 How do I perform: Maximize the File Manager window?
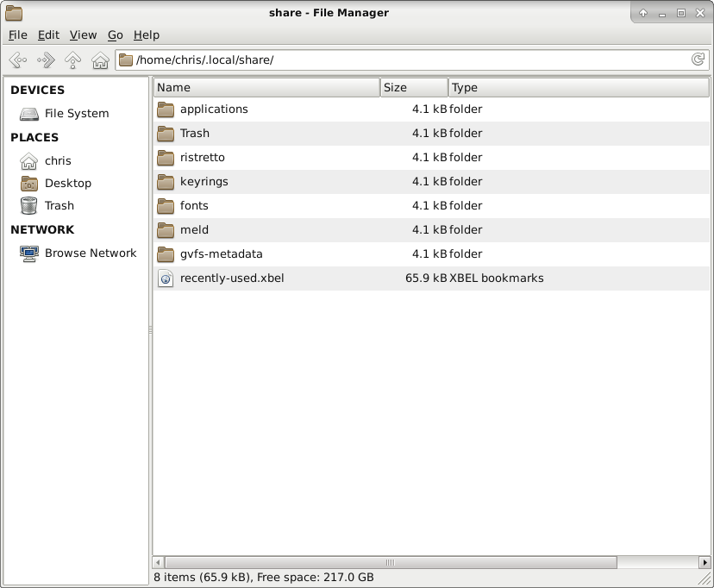coord(681,13)
